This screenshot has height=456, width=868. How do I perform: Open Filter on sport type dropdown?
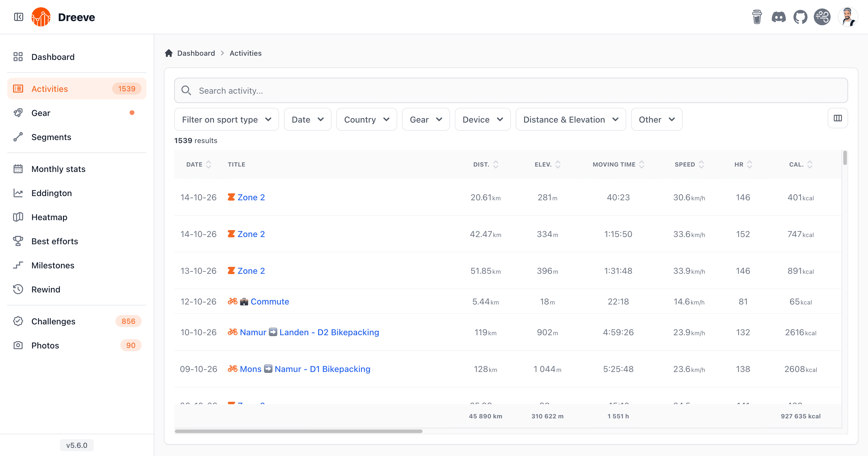226,120
